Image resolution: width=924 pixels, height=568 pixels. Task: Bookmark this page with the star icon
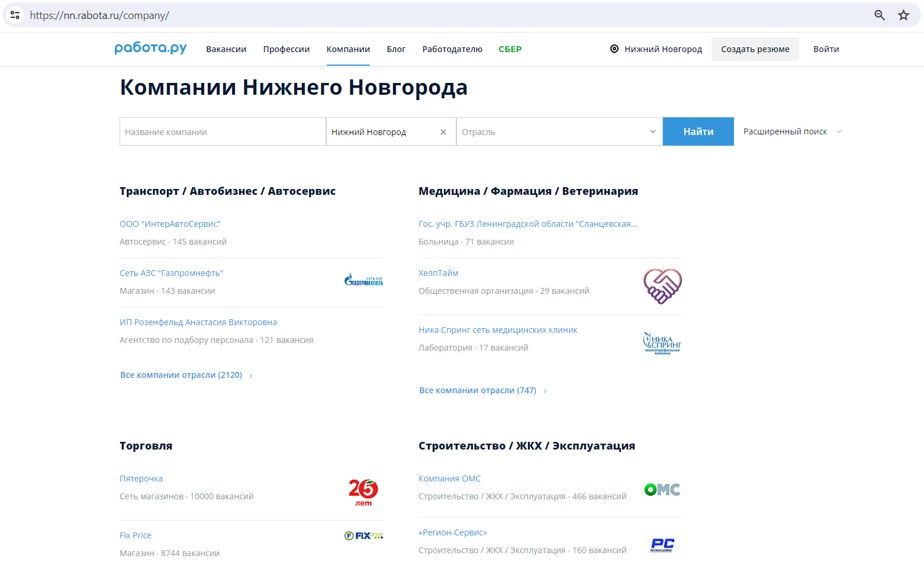903,15
